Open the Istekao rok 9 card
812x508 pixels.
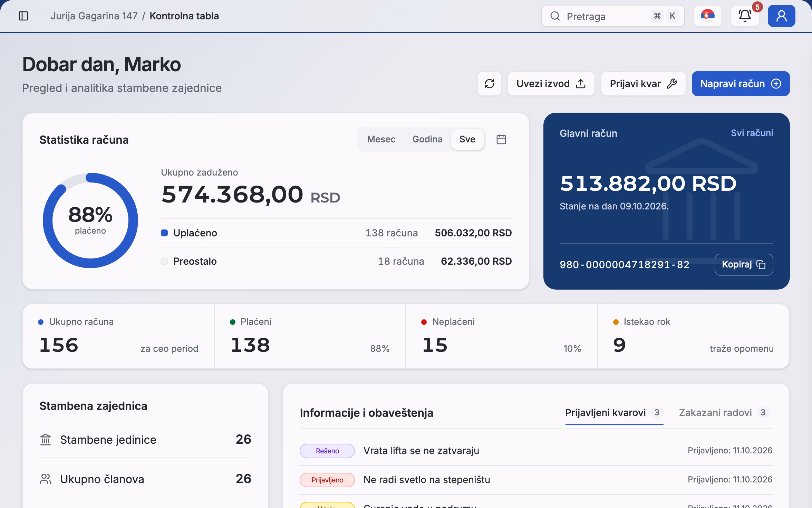[694, 337]
